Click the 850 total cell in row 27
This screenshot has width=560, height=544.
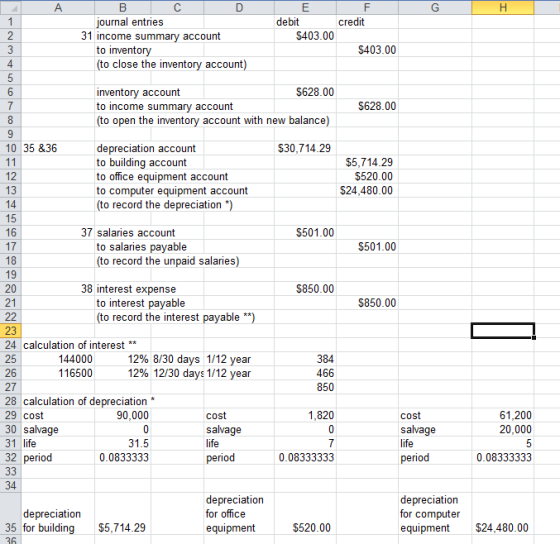(305, 387)
